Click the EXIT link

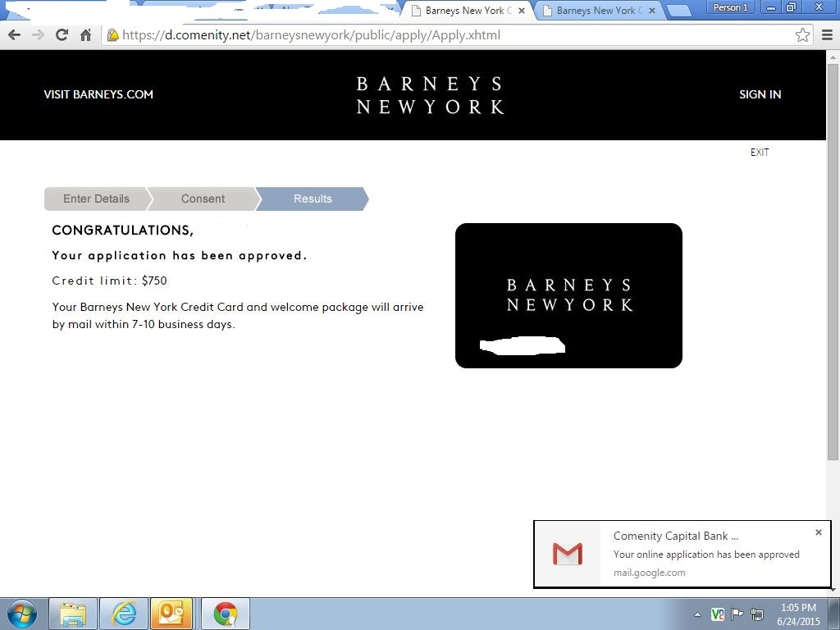(760, 153)
